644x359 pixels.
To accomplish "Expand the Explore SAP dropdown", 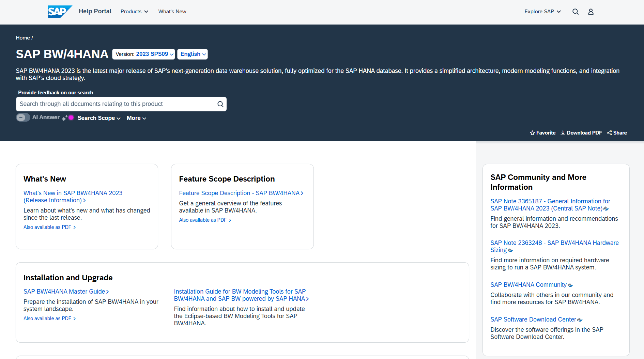I will point(542,12).
